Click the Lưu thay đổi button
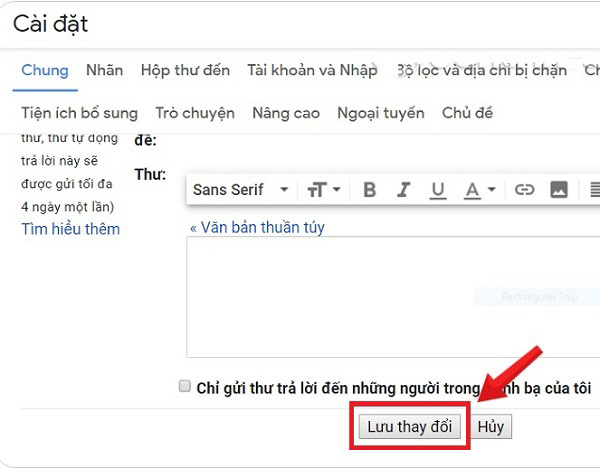Screen dimensions: 600x468 [x=409, y=426]
